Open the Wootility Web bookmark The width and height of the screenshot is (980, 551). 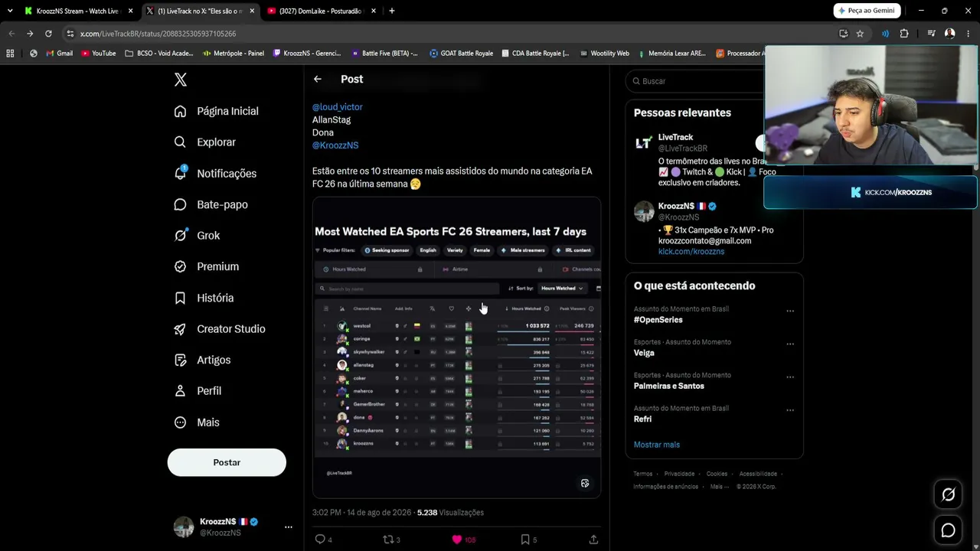click(605, 54)
